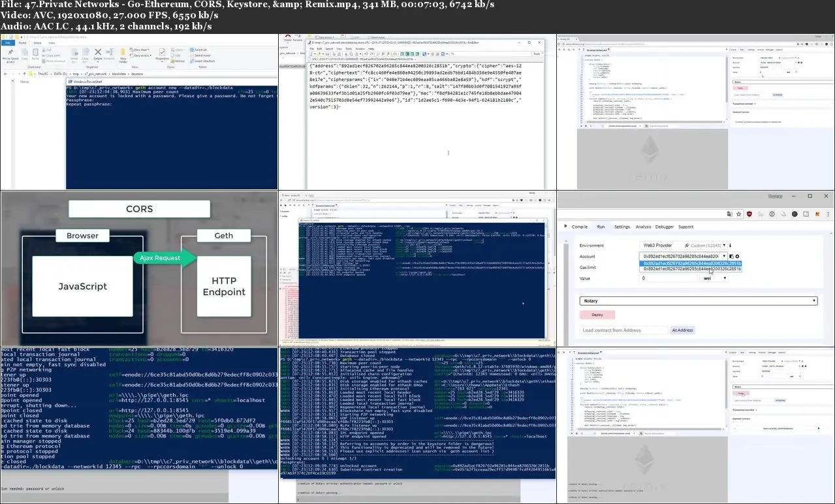835x504 pixels.
Task: Expand the New item dropdown in File Explorer
Action: point(139,50)
